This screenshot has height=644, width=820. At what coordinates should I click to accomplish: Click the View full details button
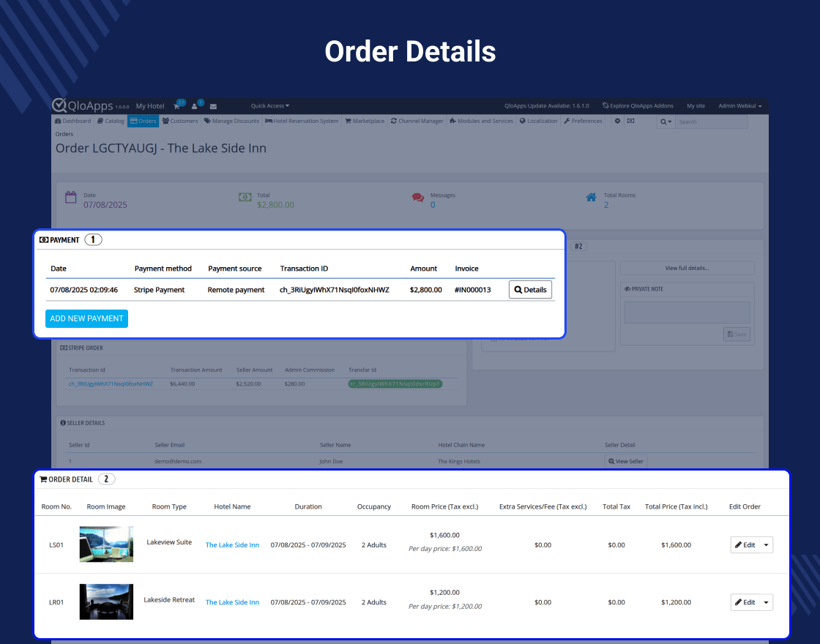pos(687,268)
